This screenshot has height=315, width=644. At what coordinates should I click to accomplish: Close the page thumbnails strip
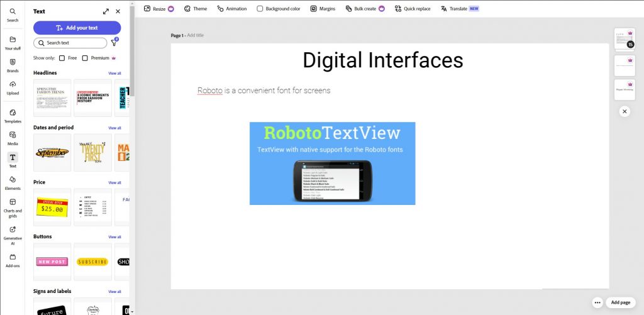[625, 111]
